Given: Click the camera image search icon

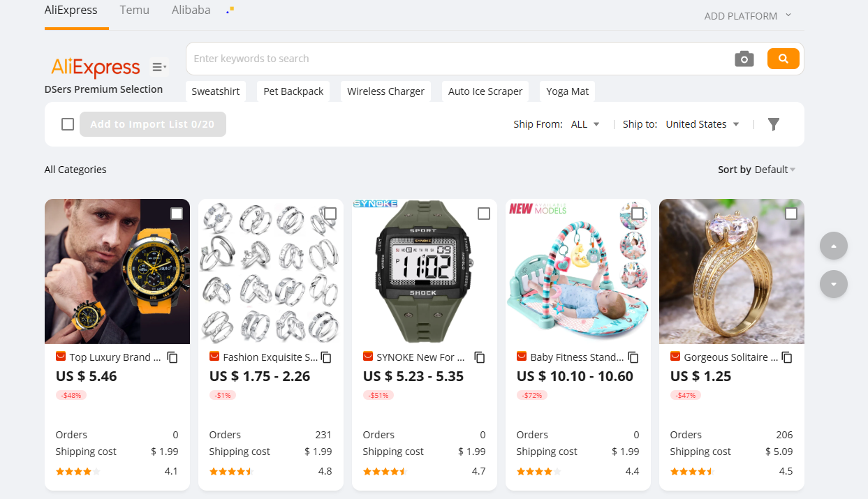Looking at the screenshot, I should coord(744,59).
